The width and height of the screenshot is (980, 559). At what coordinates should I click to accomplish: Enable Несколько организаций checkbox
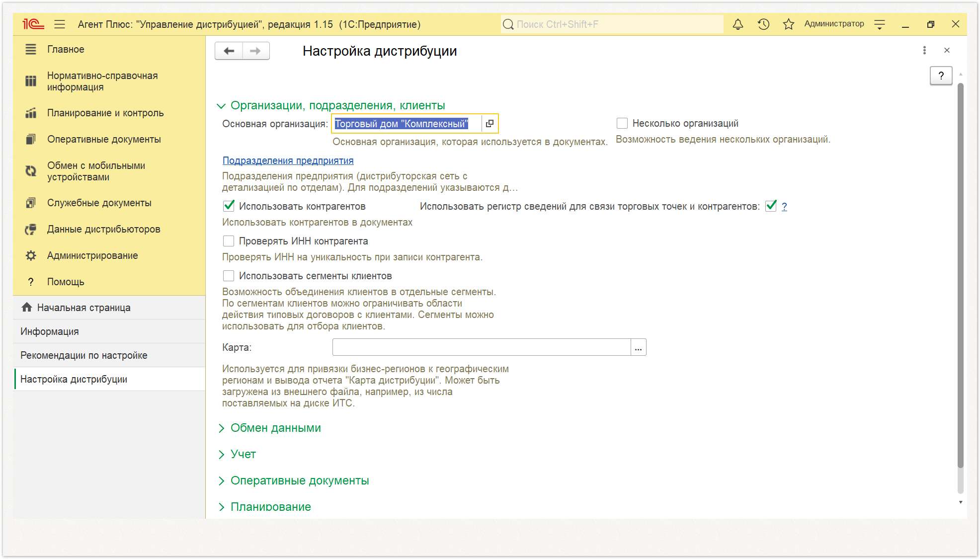click(622, 123)
